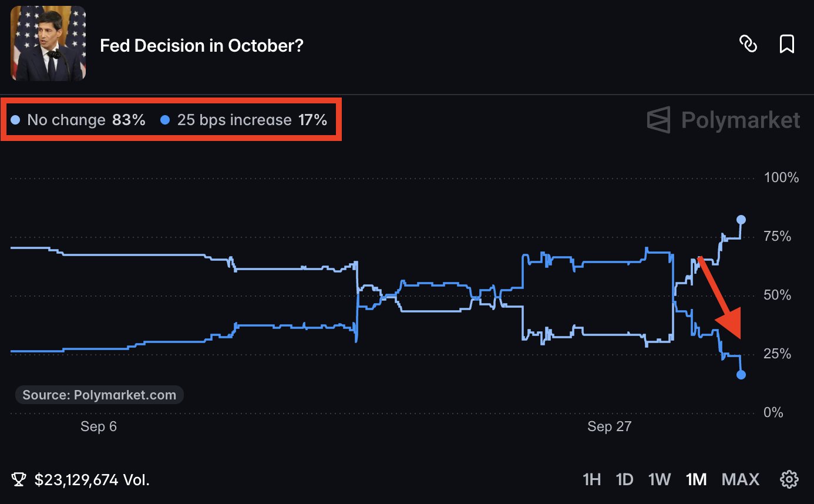Switch chart to 1W range
This screenshot has width=814, height=504.
[x=660, y=479]
